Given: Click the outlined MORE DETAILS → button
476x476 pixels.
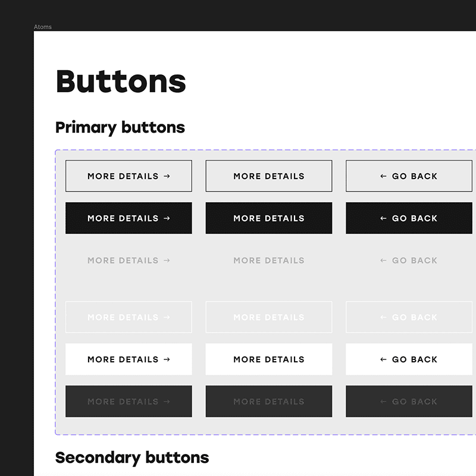Looking at the screenshot, I should point(129,176).
